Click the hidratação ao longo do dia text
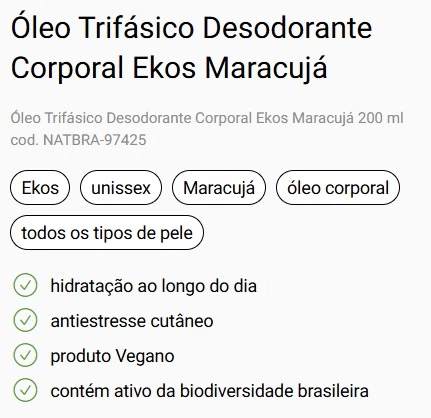Viewport: 431px width, 418px height. (154, 286)
